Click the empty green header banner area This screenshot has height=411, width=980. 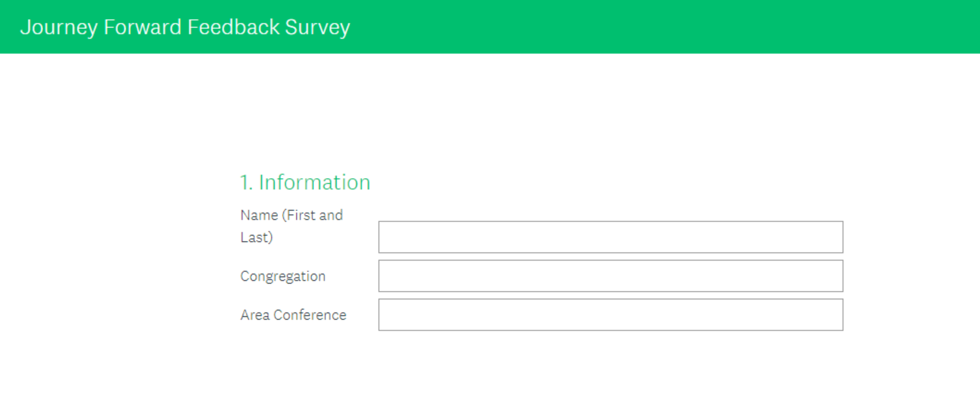(666, 26)
